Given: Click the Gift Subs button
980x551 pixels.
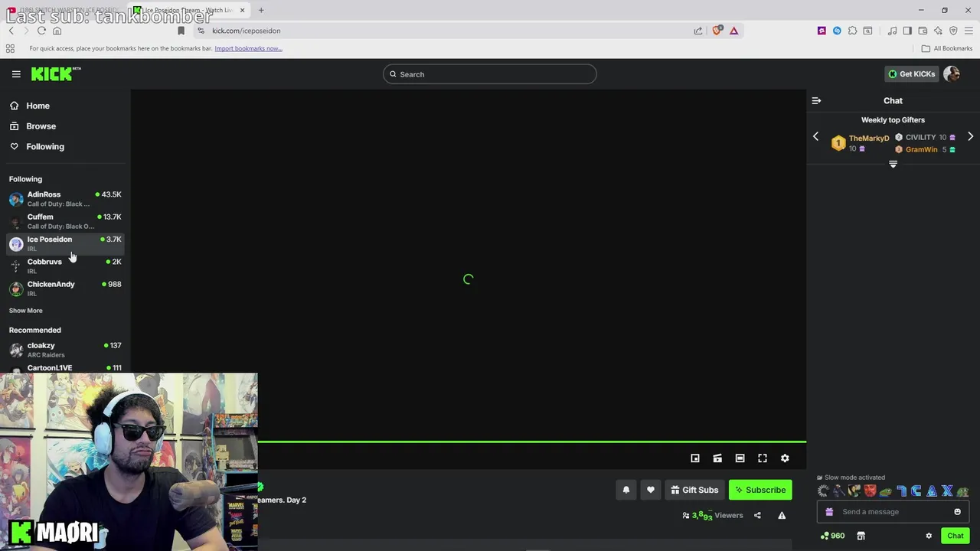Looking at the screenshot, I should pos(694,491).
